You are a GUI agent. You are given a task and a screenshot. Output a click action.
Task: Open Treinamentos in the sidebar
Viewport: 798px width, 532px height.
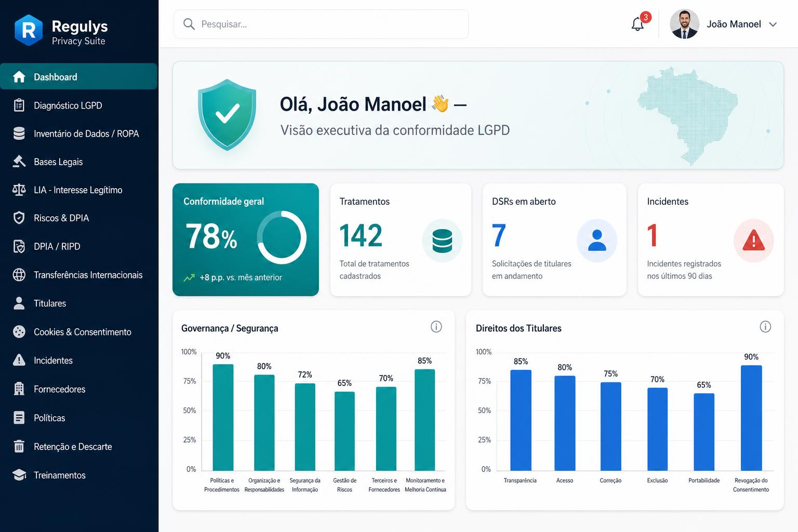[79, 475]
